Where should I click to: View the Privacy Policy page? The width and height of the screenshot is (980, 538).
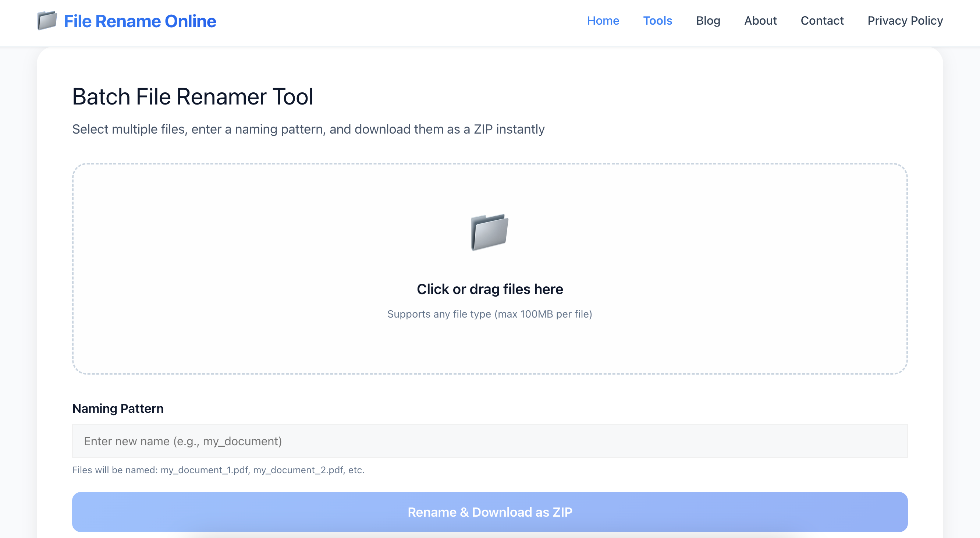click(x=905, y=21)
